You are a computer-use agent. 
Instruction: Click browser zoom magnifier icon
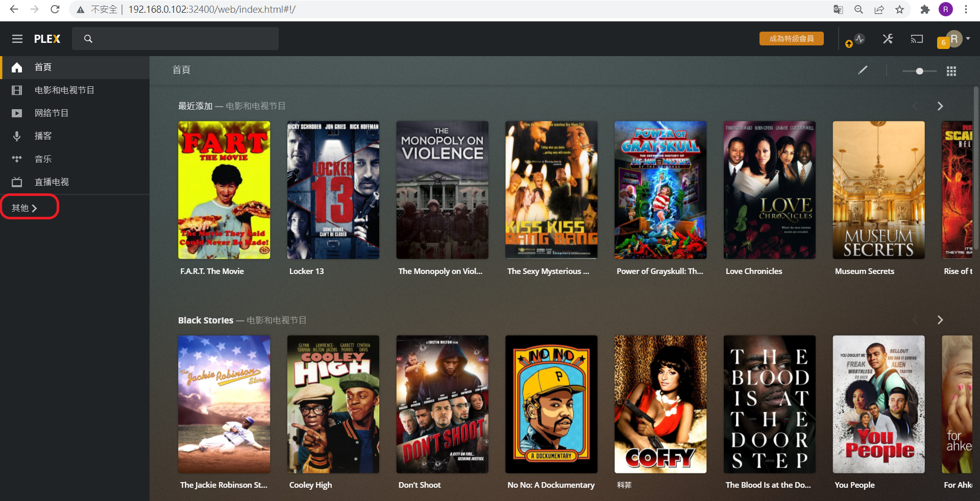pos(859,9)
